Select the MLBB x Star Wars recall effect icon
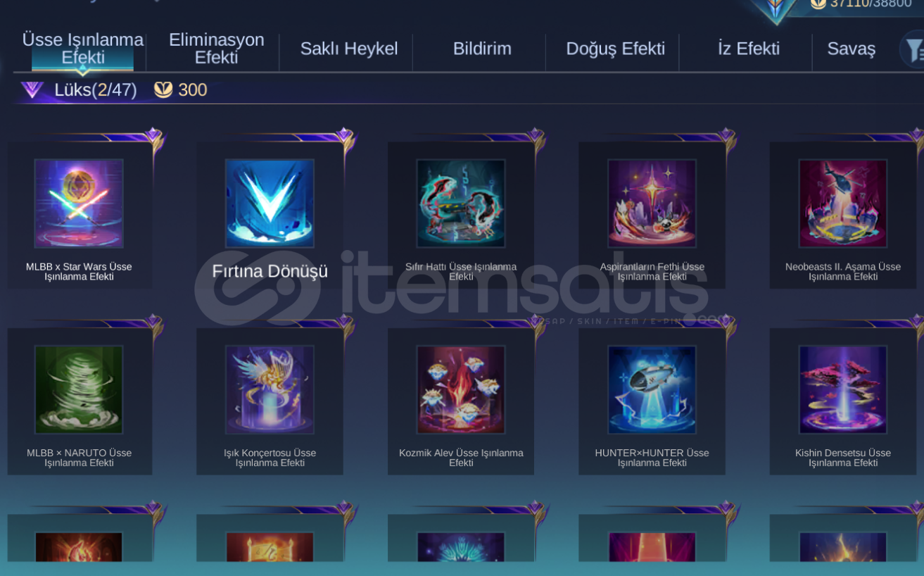Viewport: 924px width, 576px height. pyautogui.click(x=79, y=204)
